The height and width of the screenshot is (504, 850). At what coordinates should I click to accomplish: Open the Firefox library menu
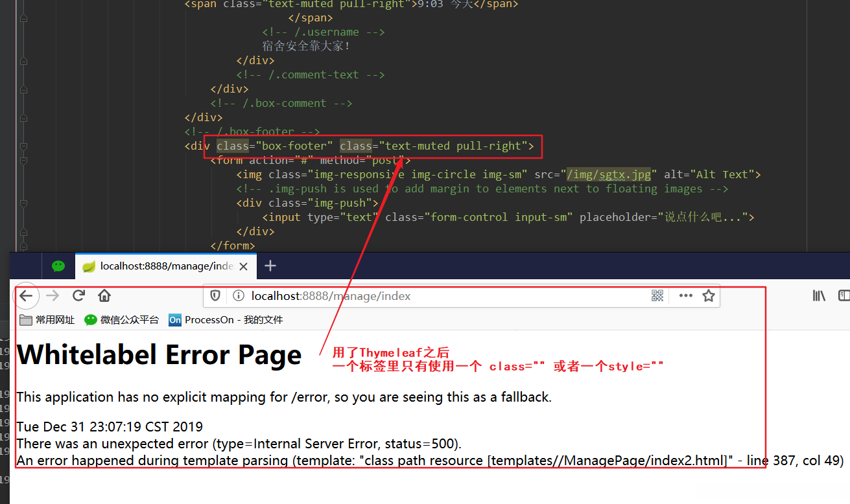click(819, 296)
